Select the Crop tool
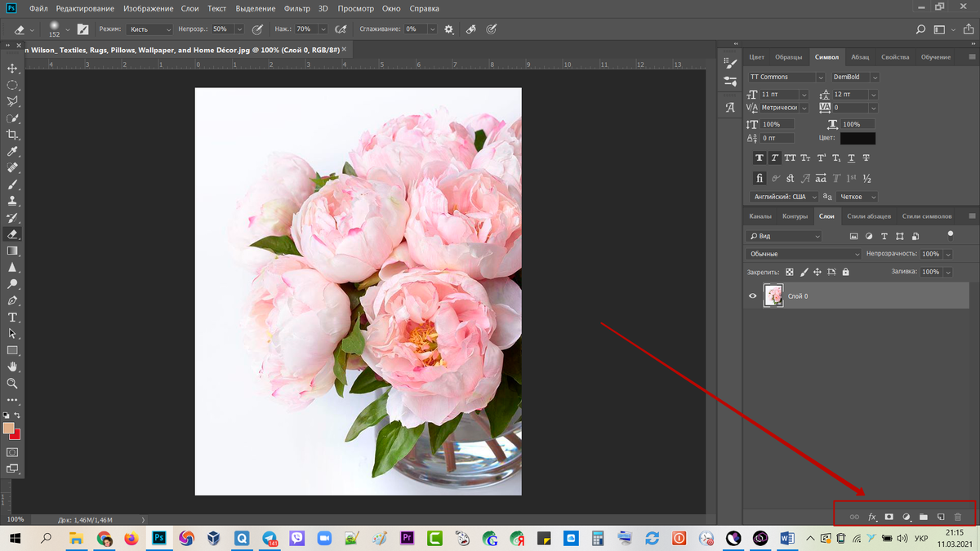The image size is (980, 551). click(x=12, y=135)
